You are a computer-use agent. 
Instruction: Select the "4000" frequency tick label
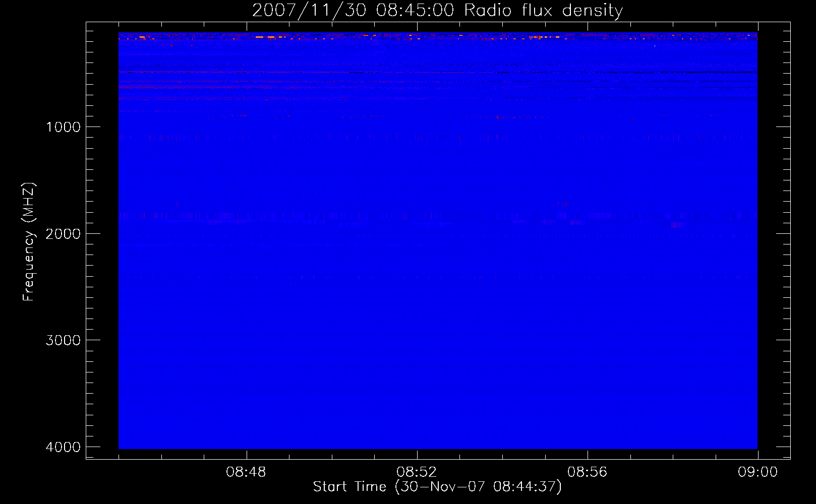tap(63, 447)
